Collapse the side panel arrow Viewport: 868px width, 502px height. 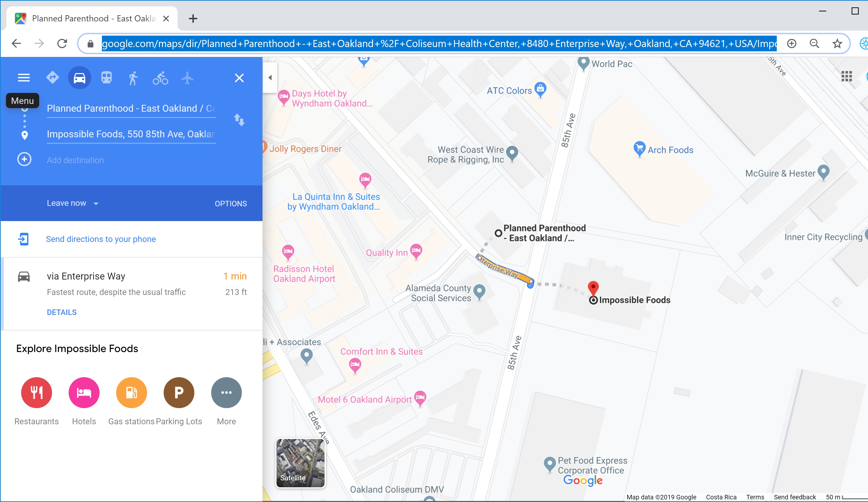point(270,77)
